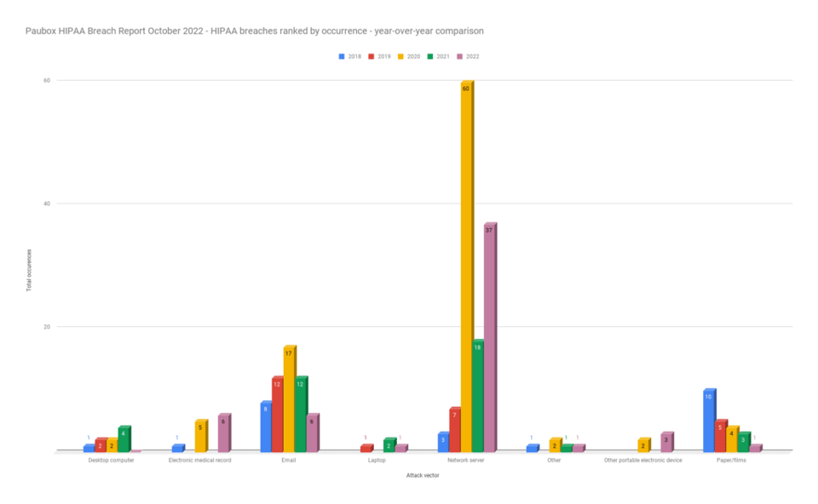
Task: Click the 2020 Email bar labeled 17
Action: pos(289,398)
